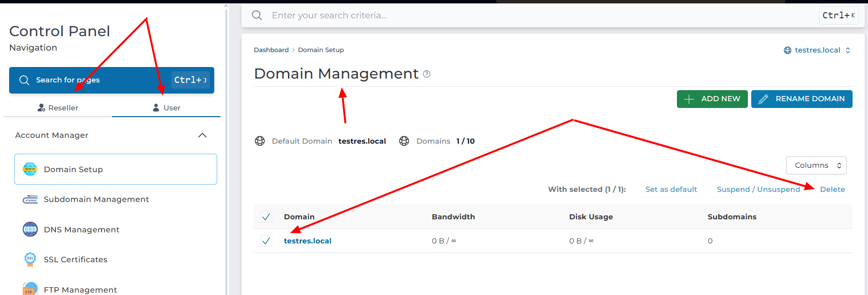Viewport: 868px width, 295px height.
Task: Open the Columns dropdown
Action: (x=816, y=165)
